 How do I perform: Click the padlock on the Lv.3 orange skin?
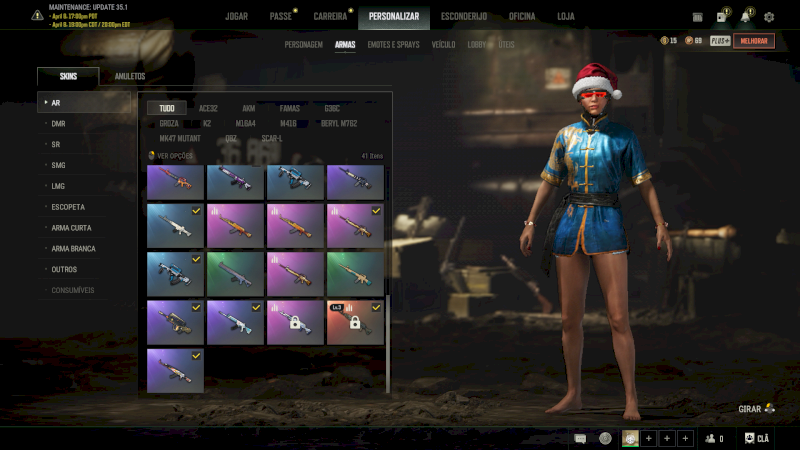tap(355, 322)
